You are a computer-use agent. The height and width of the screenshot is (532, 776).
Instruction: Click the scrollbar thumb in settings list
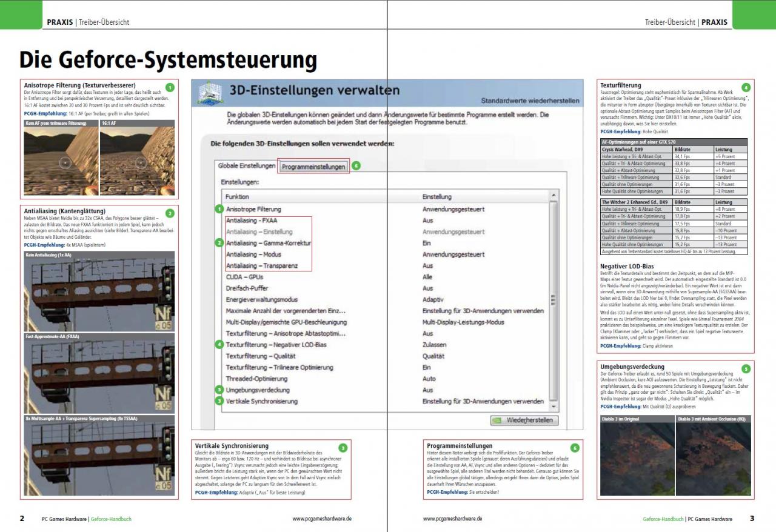pos(552,301)
